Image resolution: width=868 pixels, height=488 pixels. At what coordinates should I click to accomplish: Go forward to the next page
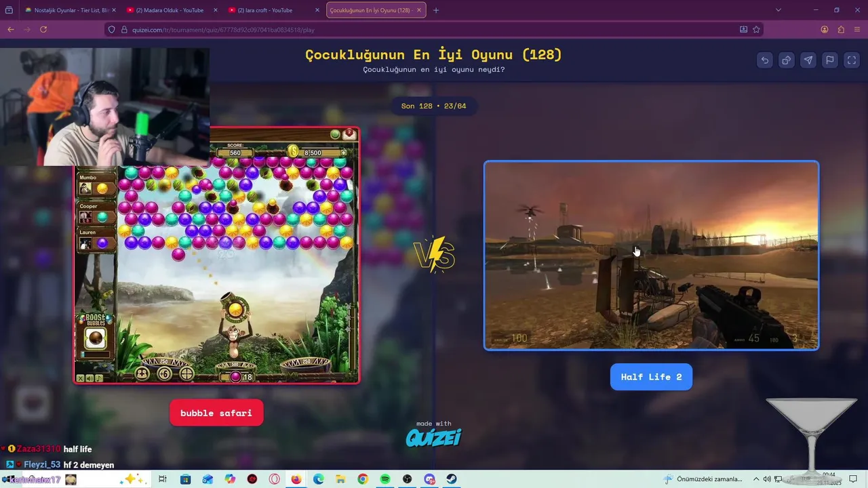coord(27,29)
